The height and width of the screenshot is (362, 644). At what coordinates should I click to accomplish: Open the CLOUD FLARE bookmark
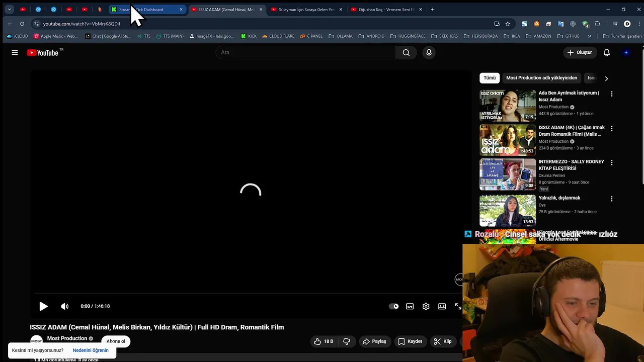point(278,36)
